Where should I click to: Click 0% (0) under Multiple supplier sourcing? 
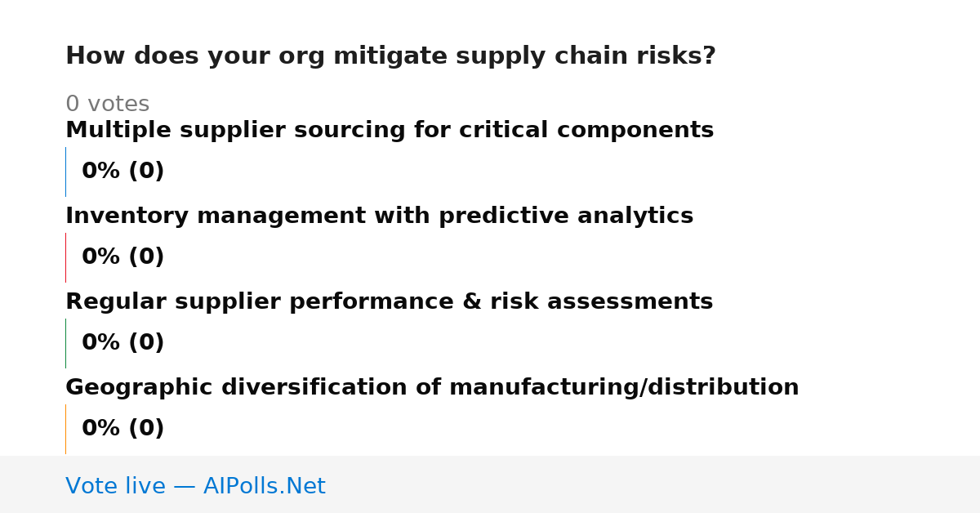point(122,172)
